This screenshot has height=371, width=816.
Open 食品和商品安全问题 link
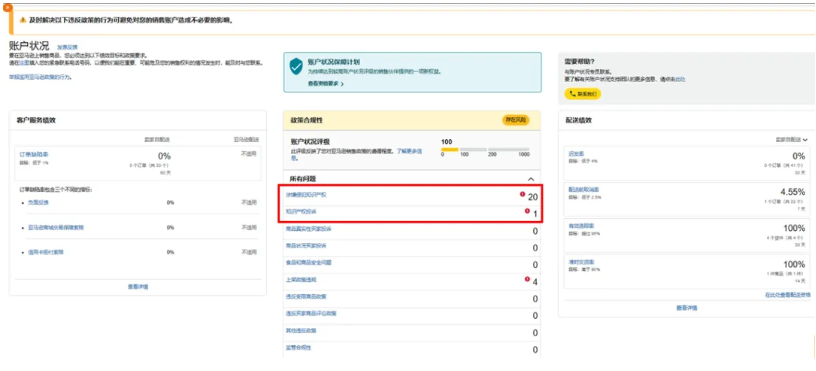309,262
